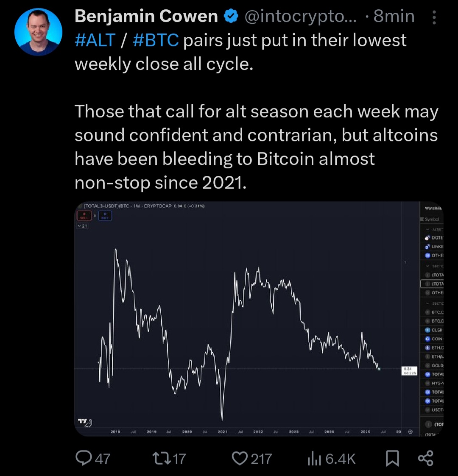Screen dimensions: 458x476
Task: Expand the 21 indicator dropdown in chart
Action: (x=82, y=226)
